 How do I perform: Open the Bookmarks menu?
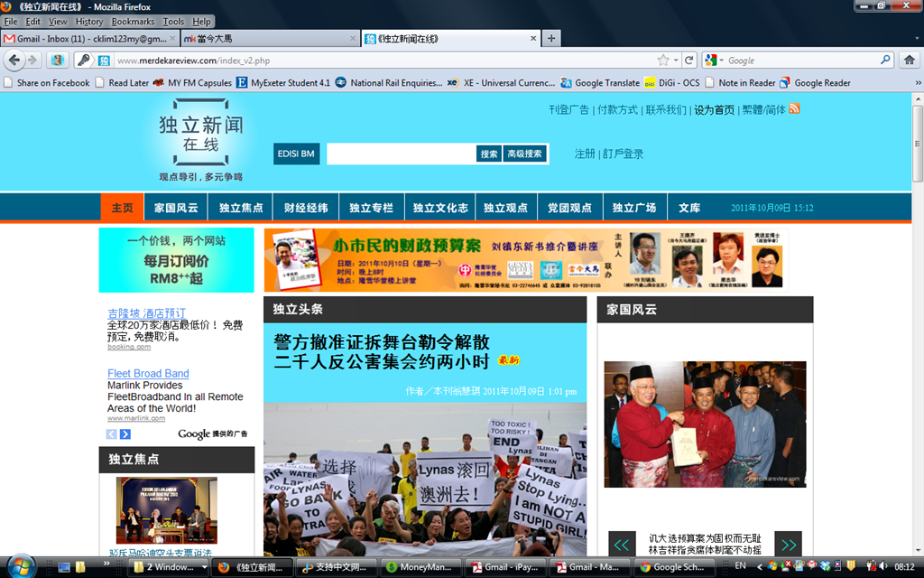(133, 22)
